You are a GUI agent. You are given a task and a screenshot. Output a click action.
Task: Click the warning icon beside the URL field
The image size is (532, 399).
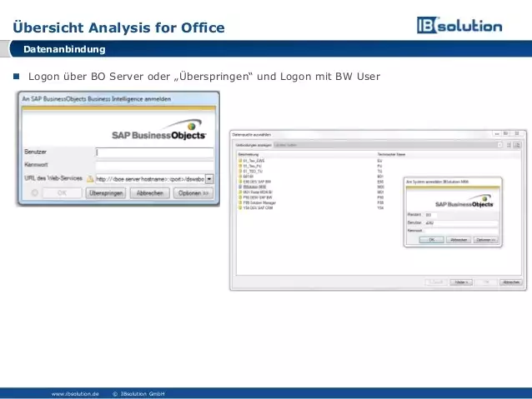pyautogui.click(x=88, y=178)
